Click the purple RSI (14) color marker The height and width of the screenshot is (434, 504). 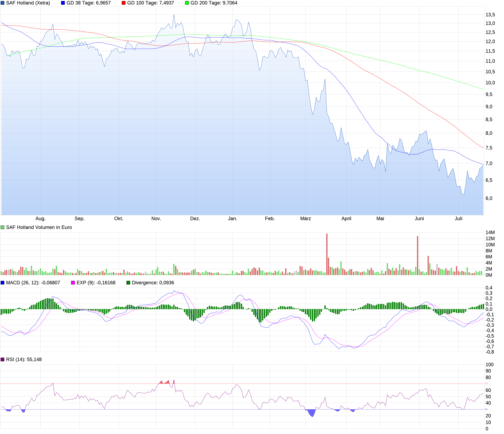coord(2,359)
